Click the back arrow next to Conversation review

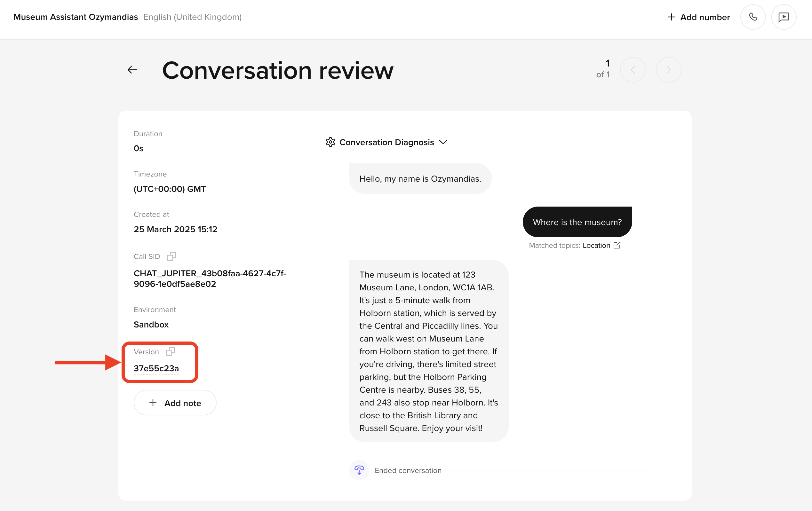click(x=132, y=70)
